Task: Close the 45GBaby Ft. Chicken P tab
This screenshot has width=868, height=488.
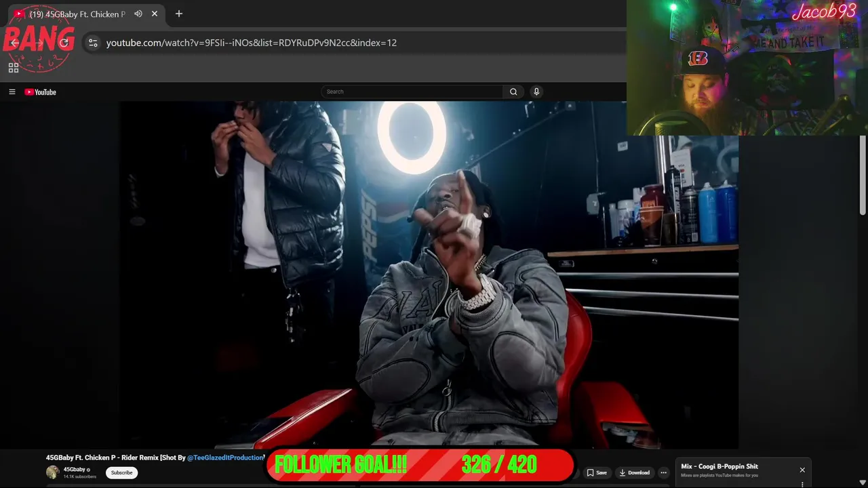Action: tap(155, 14)
